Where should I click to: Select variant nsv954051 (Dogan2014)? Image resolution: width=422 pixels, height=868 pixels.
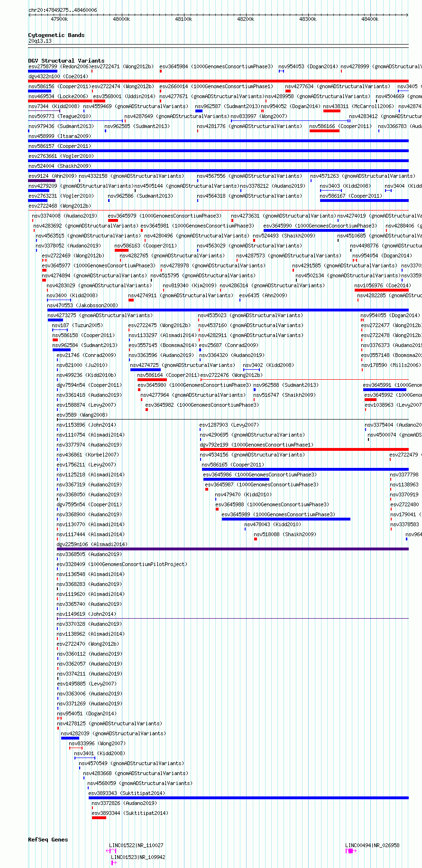[87, 713]
